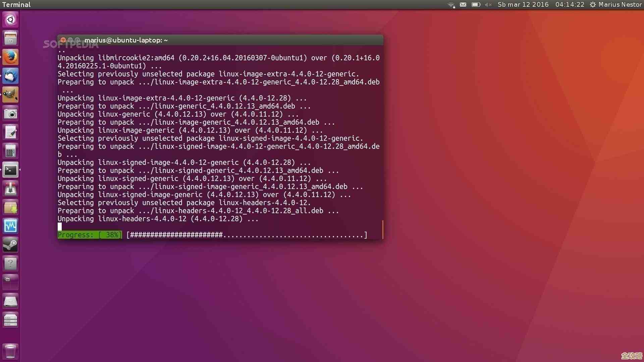The width and height of the screenshot is (644, 362).
Task: Open Ubuntu Software Center package icon
Action: pyautogui.click(x=10, y=207)
